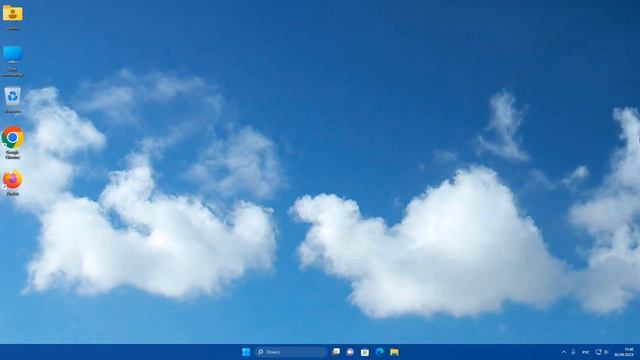The height and width of the screenshot is (360, 640).
Task: Select the This PC desktop icon
Action: tap(13, 61)
